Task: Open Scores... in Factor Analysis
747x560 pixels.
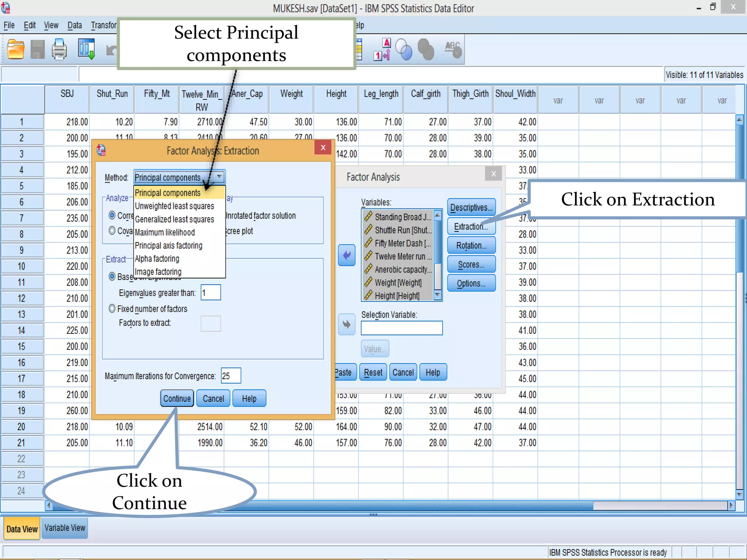Action: coord(471,264)
